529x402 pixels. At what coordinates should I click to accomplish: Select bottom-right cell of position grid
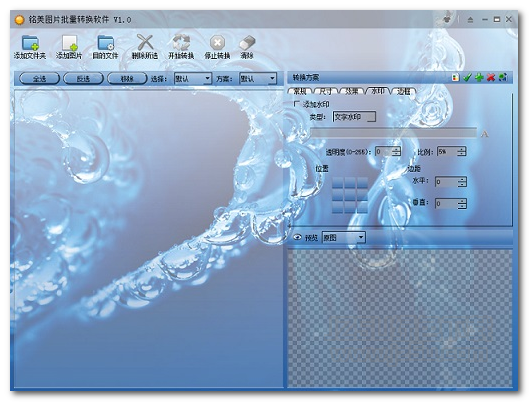(362, 207)
